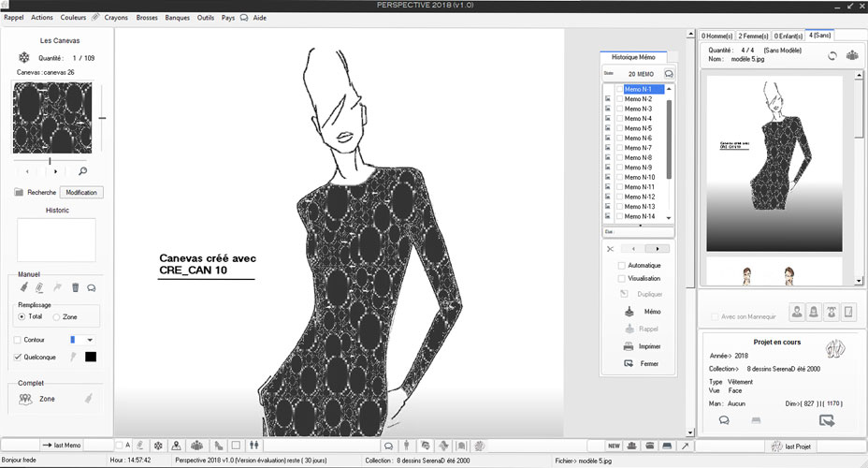Click the refresh icon beside model quantity
Viewport: 868px width, 468px height.
click(832, 55)
